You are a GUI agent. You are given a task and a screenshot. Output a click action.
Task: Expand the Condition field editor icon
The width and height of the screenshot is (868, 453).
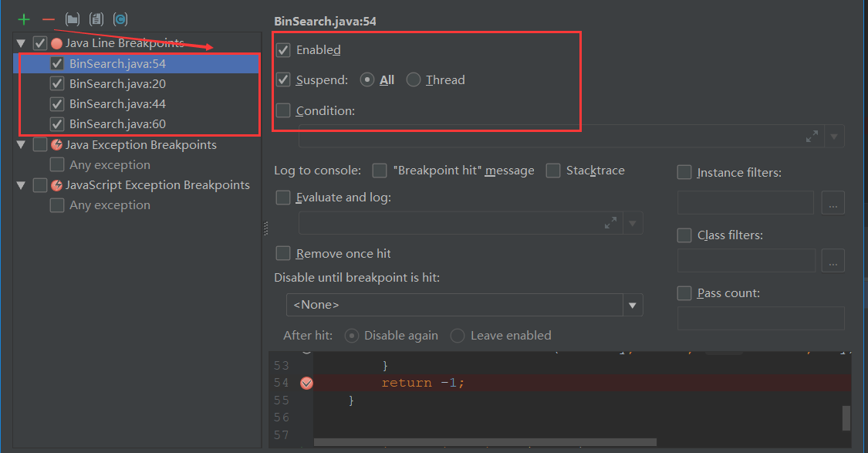pyautogui.click(x=812, y=137)
